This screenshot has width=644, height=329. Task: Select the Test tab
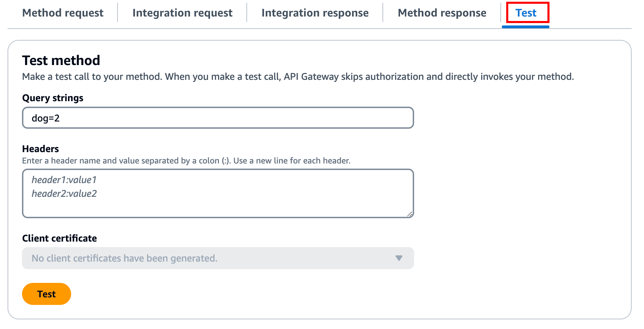click(526, 13)
